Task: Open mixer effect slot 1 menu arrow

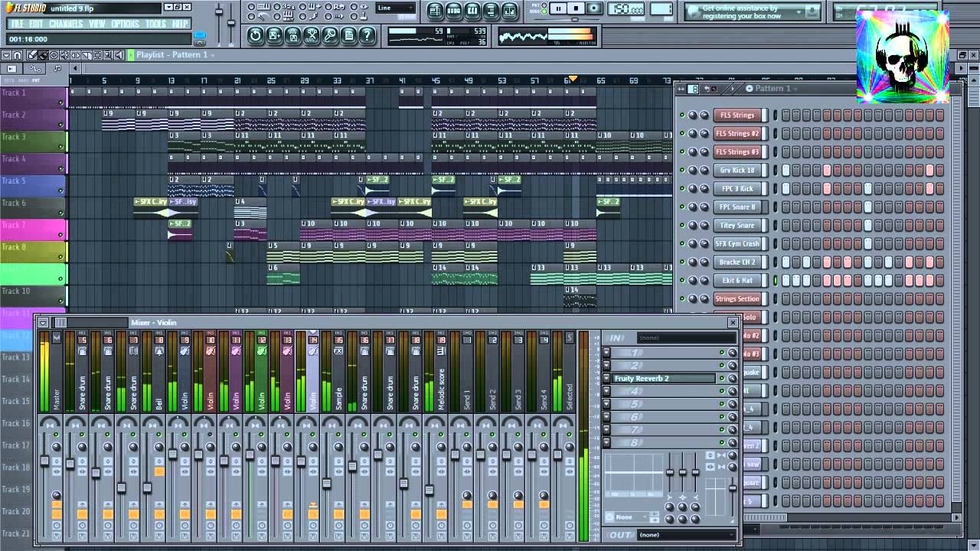Action: (606, 352)
